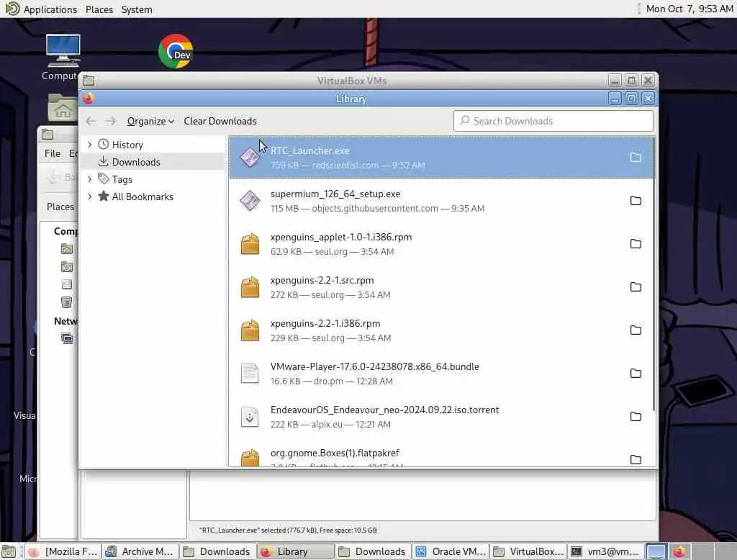
Task: Click network icon in background file manager sidebar
Action: 67,338
